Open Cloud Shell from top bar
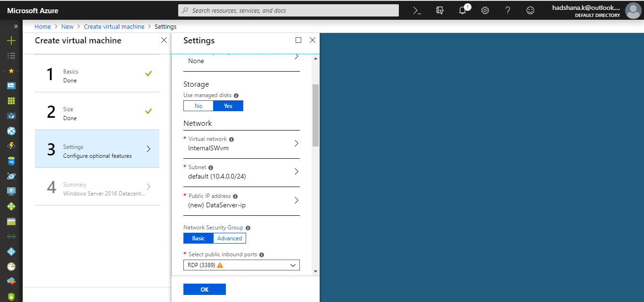The height and width of the screenshot is (302, 644). [417, 10]
